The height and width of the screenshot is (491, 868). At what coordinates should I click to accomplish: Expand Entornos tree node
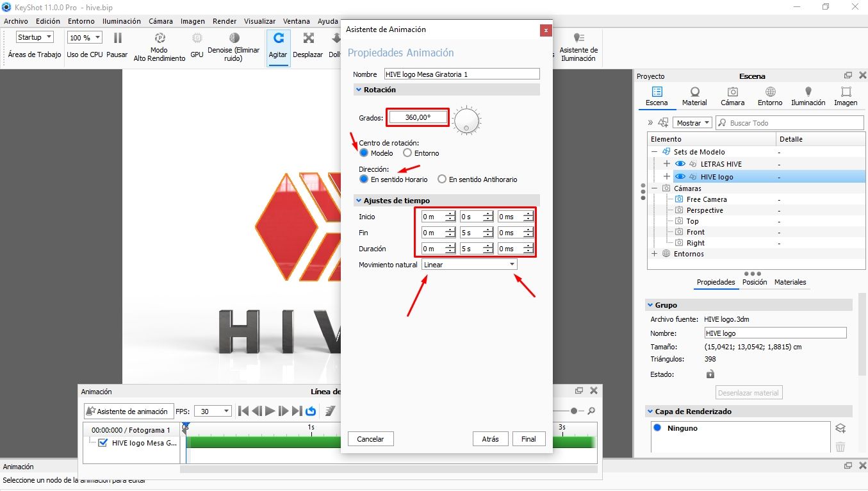(x=655, y=254)
